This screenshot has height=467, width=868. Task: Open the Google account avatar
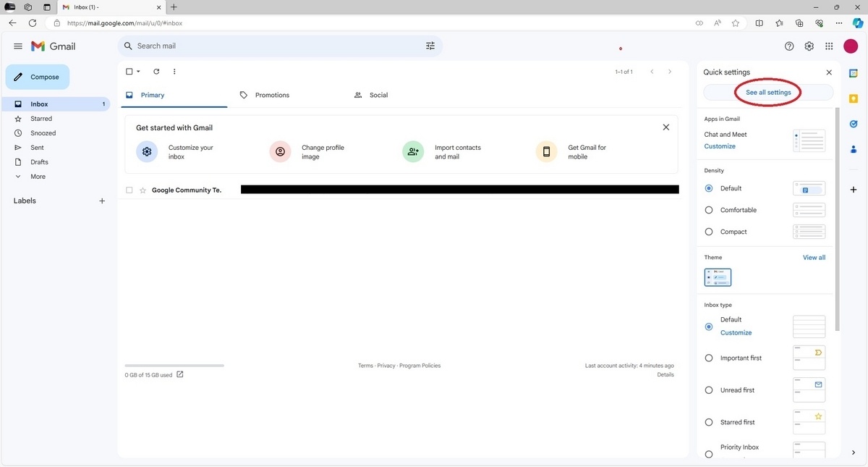(851, 46)
